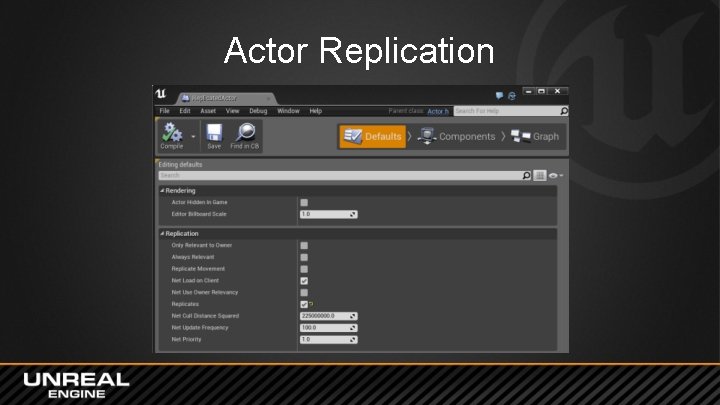Image resolution: width=720 pixels, height=405 pixels.
Task: Collapse the Replication section
Action: click(162, 234)
